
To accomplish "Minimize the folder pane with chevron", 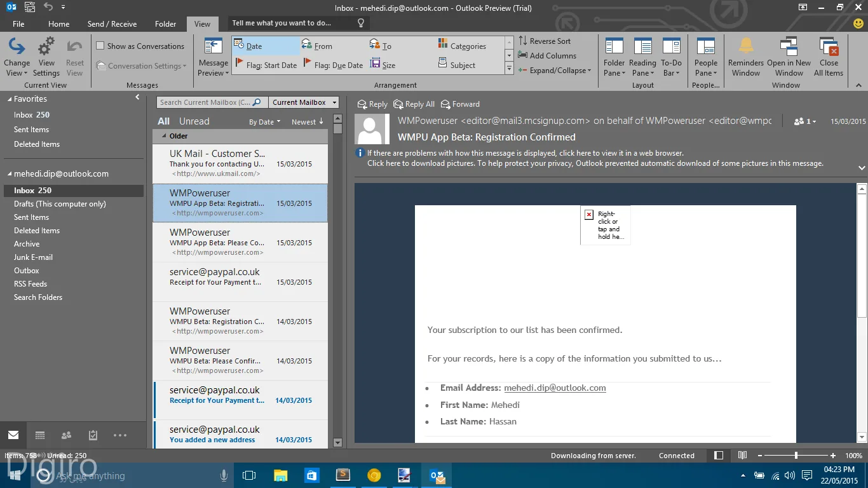I will pyautogui.click(x=137, y=98).
